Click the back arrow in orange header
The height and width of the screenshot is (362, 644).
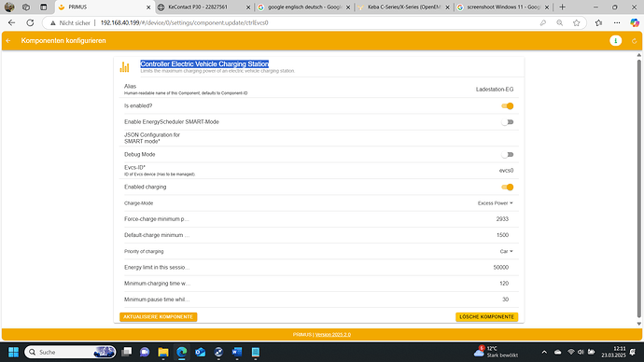(x=8, y=41)
